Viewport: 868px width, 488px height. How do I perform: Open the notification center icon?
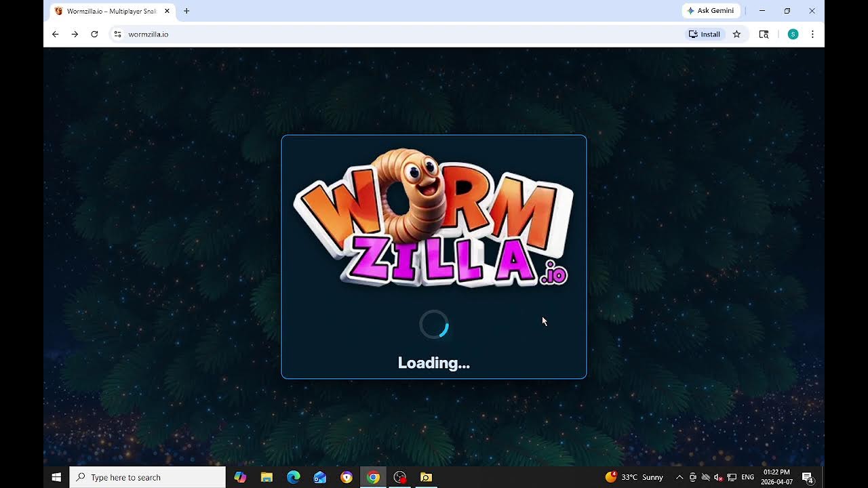click(x=808, y=477)
